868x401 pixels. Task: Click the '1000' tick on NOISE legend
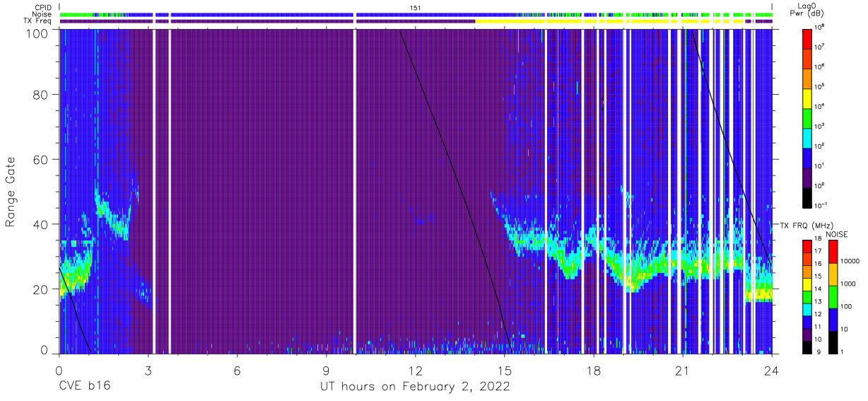point(849,284)
